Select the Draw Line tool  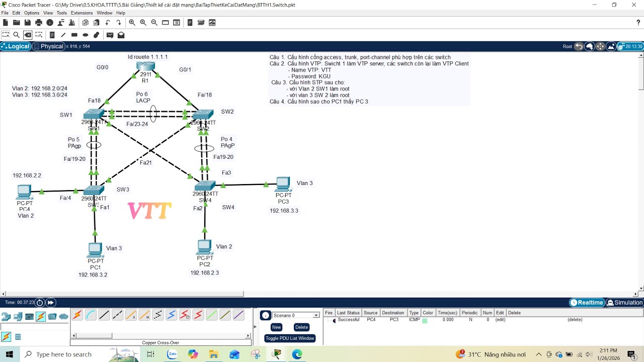pos(63,35)
